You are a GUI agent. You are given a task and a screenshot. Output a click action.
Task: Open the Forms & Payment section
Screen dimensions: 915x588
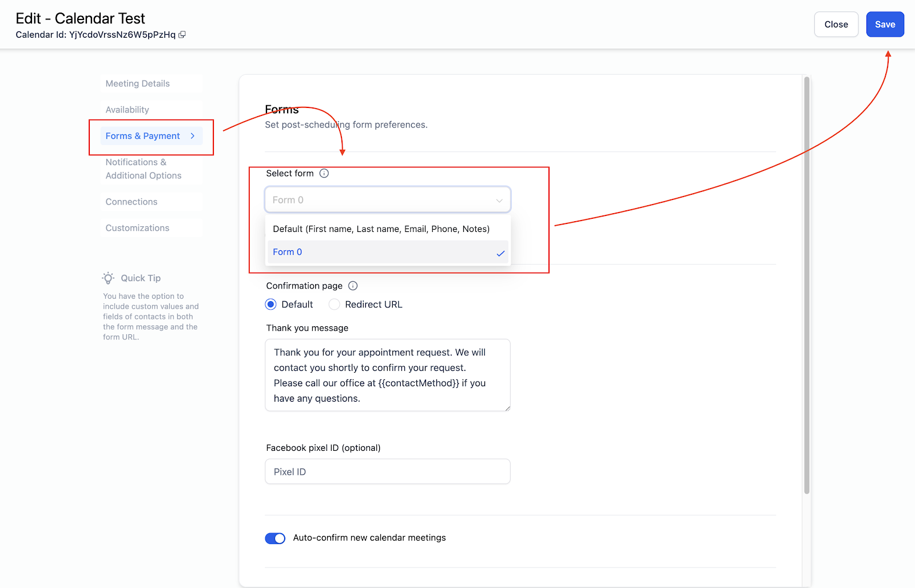point(152,136)
